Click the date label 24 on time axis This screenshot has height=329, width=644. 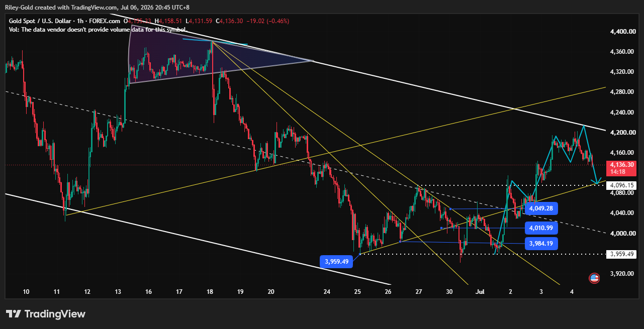pos(327,291)
